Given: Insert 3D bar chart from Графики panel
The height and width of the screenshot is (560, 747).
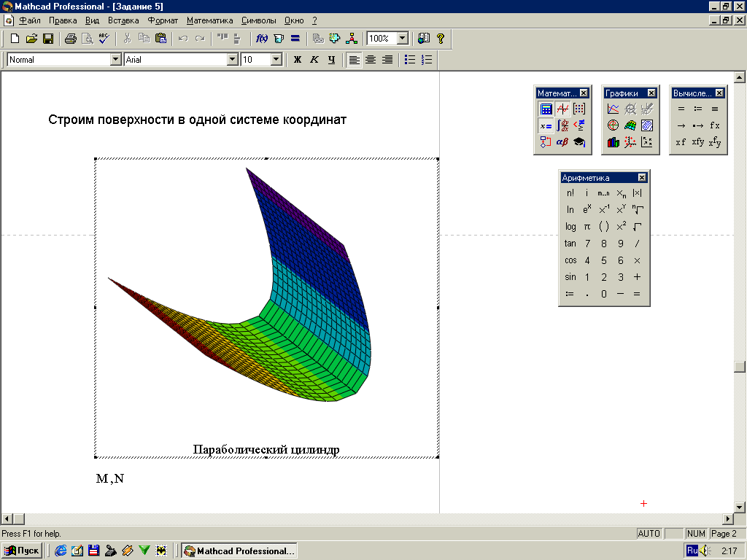Looking at the screenshot, I should point(613,142).
